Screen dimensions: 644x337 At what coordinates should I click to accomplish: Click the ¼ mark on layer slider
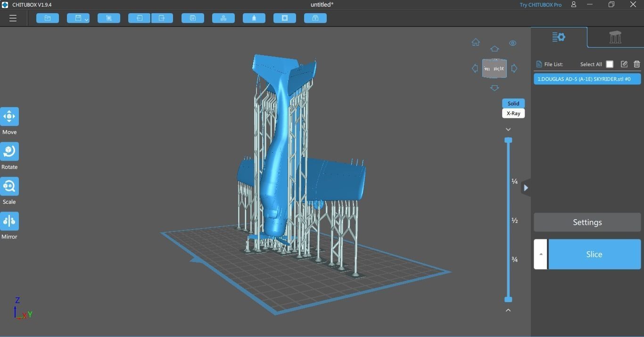[515, 181]
